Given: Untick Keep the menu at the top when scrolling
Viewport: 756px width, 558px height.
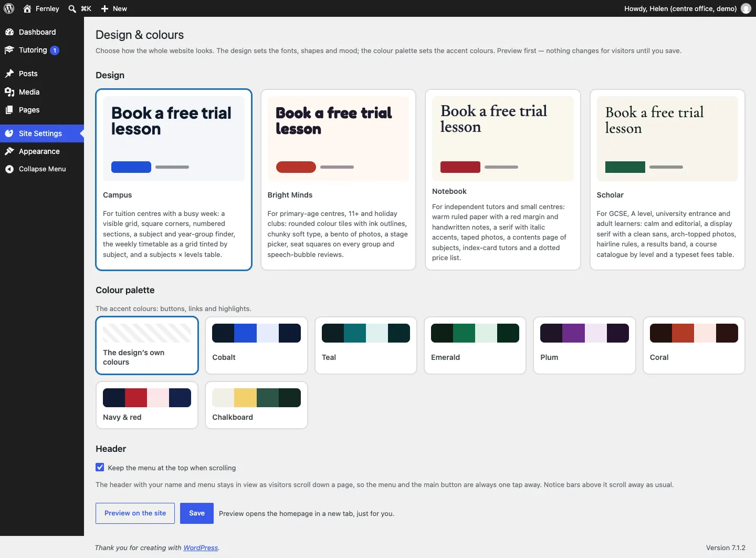Looking at the screenshot, I should pyautogui.click(x=100, y=467).
